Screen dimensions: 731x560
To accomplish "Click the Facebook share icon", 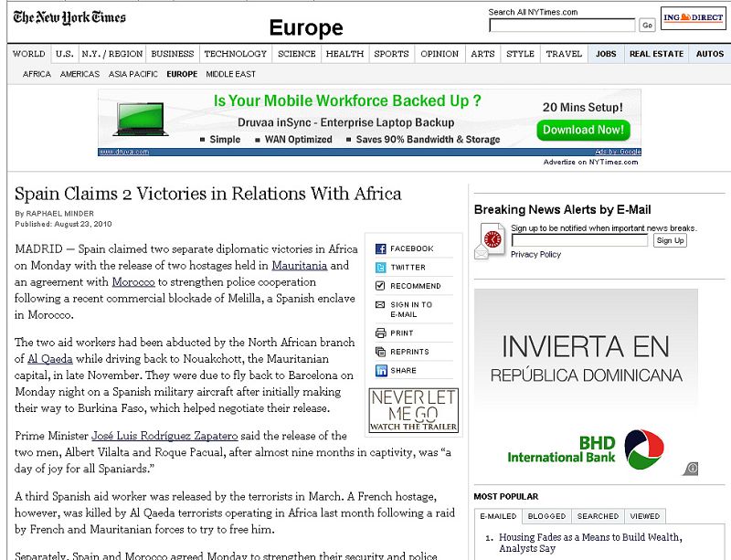I will tap(381, 248).
